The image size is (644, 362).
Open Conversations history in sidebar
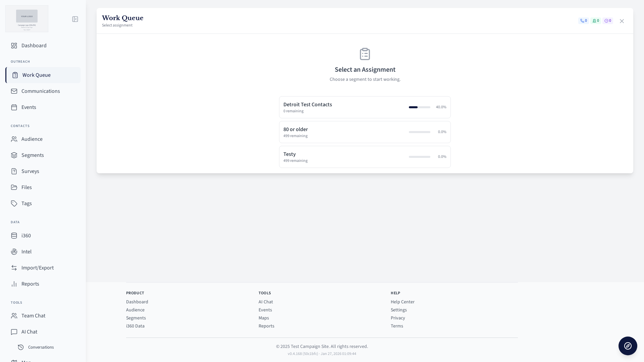(41, 347)
